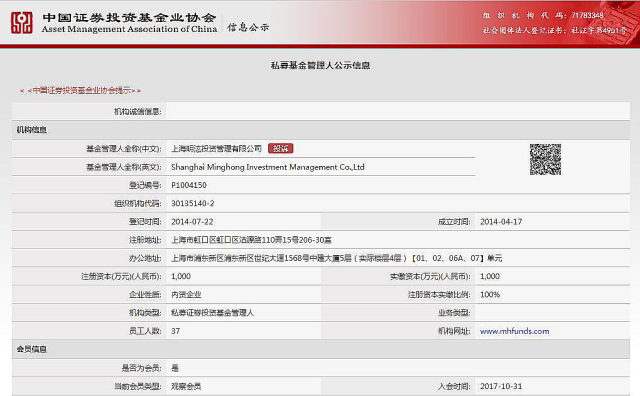This screenshot has width=640, height=396.
Task: Click the establishment date 2014-04-17
Action: point(501,222)
